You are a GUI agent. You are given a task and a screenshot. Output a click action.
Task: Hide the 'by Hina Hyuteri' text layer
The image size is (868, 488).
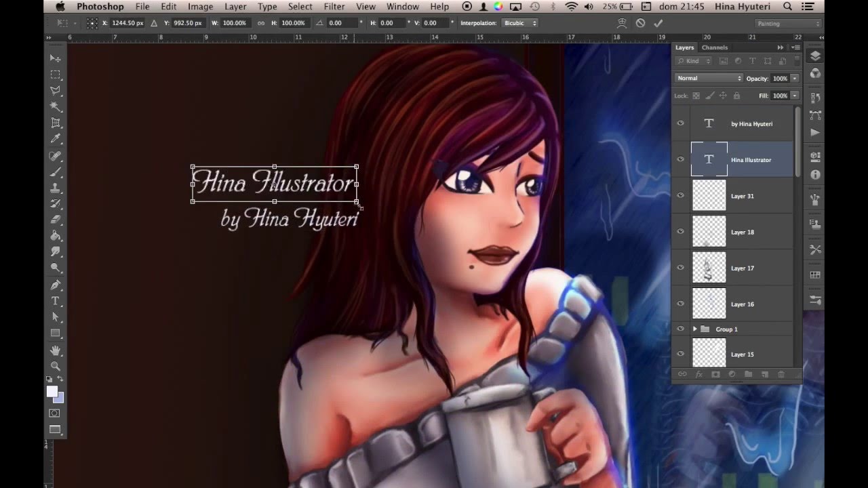681,123
